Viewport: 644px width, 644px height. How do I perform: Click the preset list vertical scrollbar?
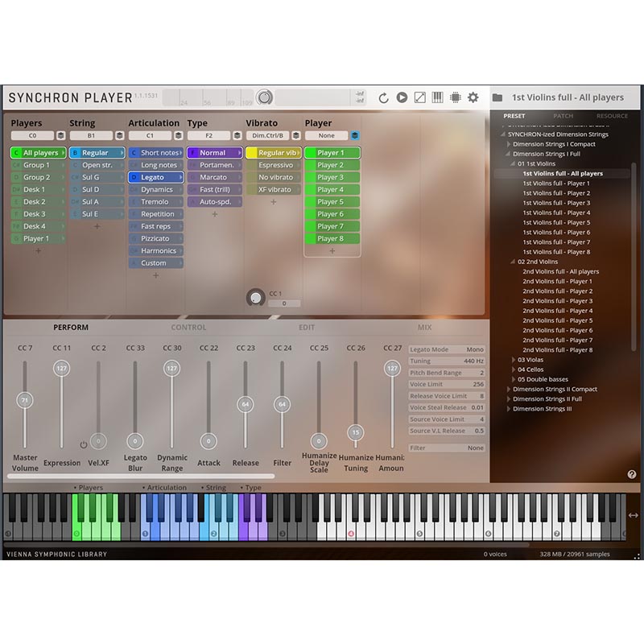click(x=634, y=257)
